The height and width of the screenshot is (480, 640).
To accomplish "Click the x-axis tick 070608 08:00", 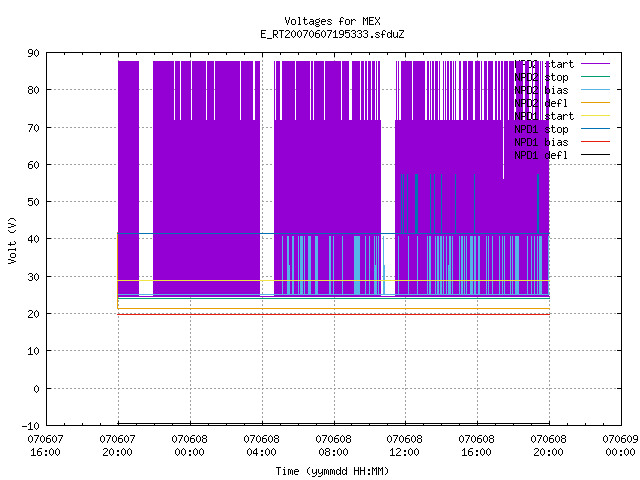I will tap(333, 446).
